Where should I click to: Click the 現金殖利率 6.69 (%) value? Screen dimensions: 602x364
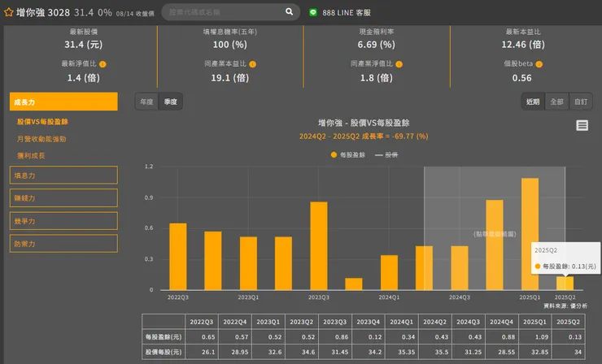pyautogui.click(x=376, y=45)
